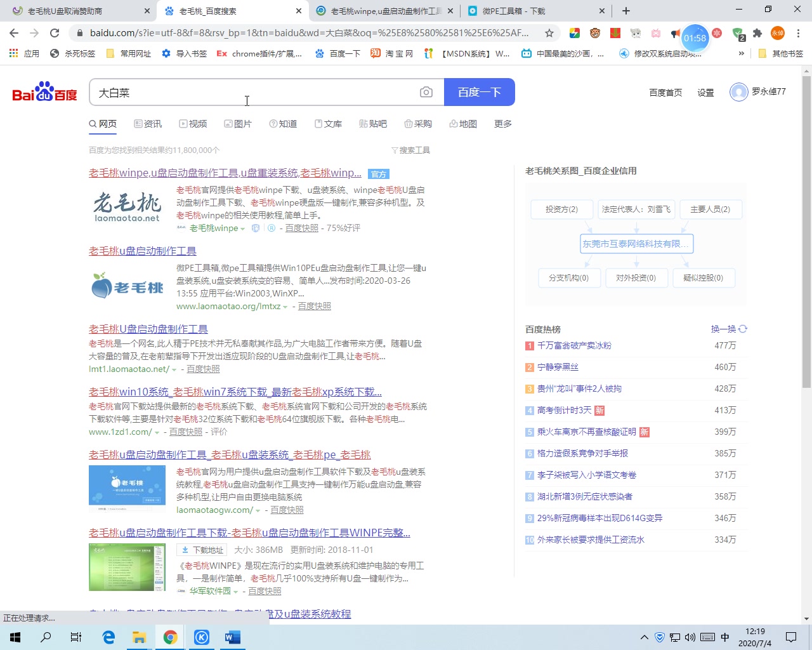Open Task View on the taskbar
Viewport: 812px width, 650px height.
tap(76, 637)
